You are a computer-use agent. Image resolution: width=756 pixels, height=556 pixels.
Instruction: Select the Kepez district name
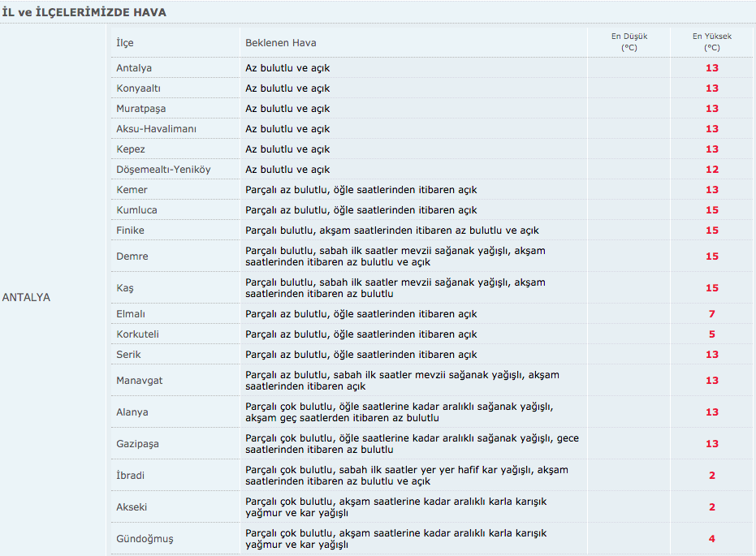pyautogui.click(x=131, y=149)
